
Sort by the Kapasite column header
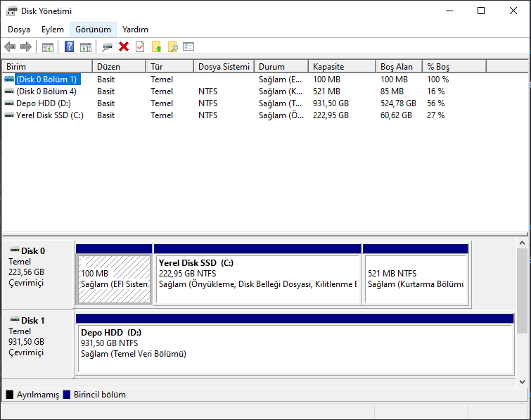click(x=342, y=67)
